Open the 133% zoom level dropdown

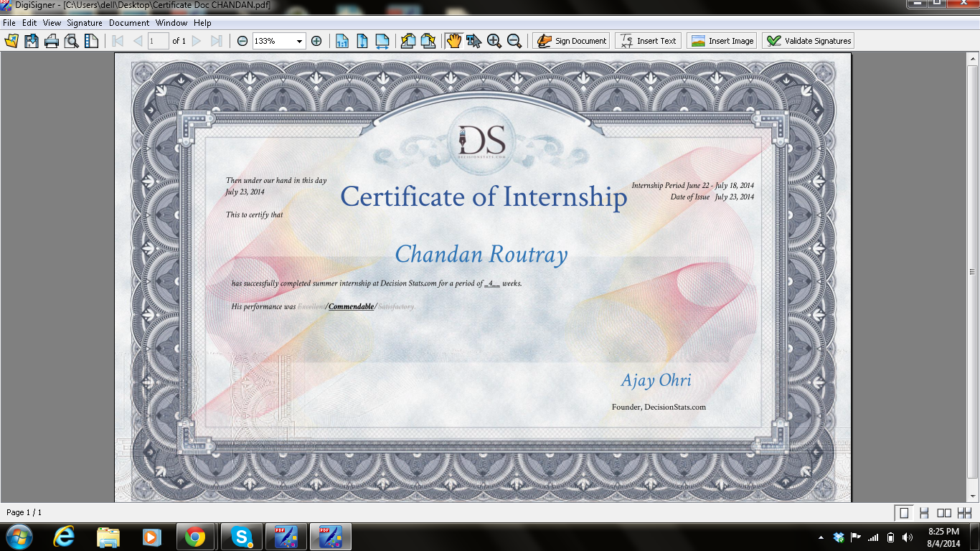[x=300, y=41]
